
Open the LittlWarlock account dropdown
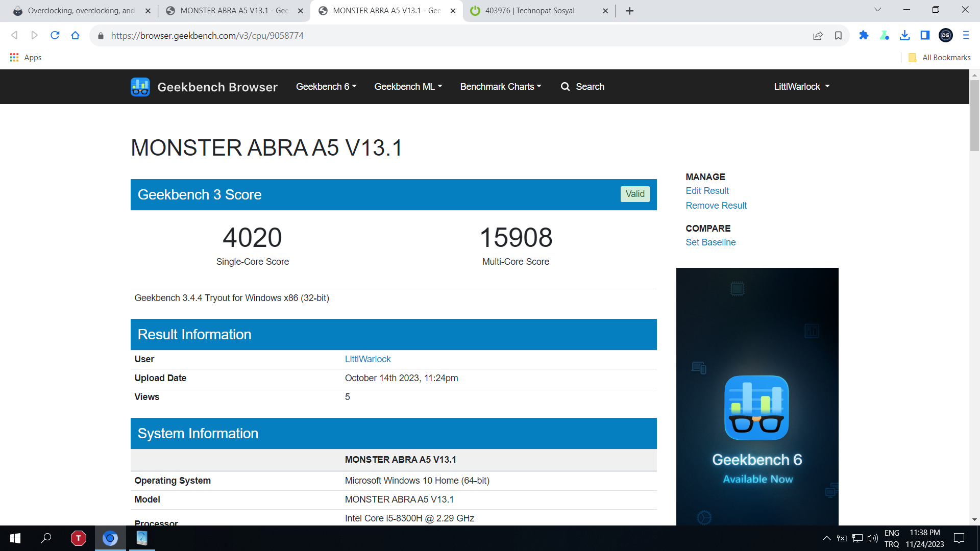pos(802,87)
